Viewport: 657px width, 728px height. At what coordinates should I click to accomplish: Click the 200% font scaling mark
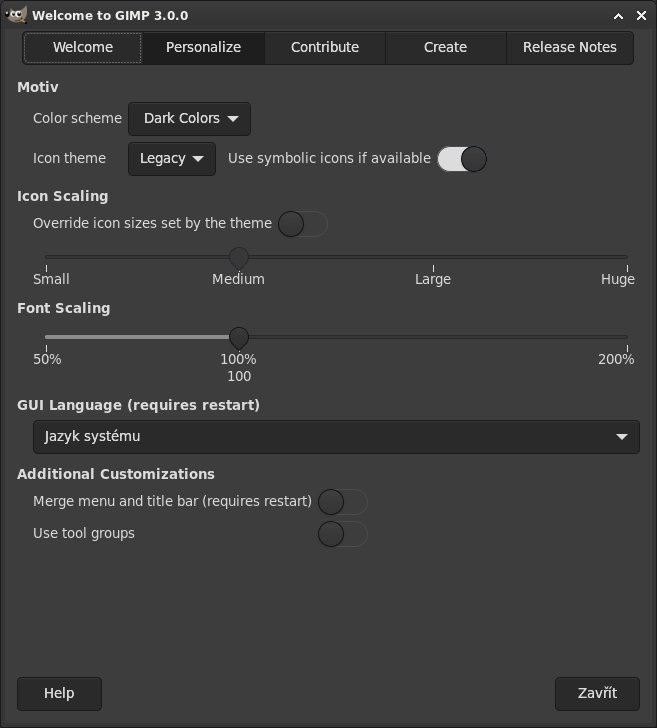616,359
